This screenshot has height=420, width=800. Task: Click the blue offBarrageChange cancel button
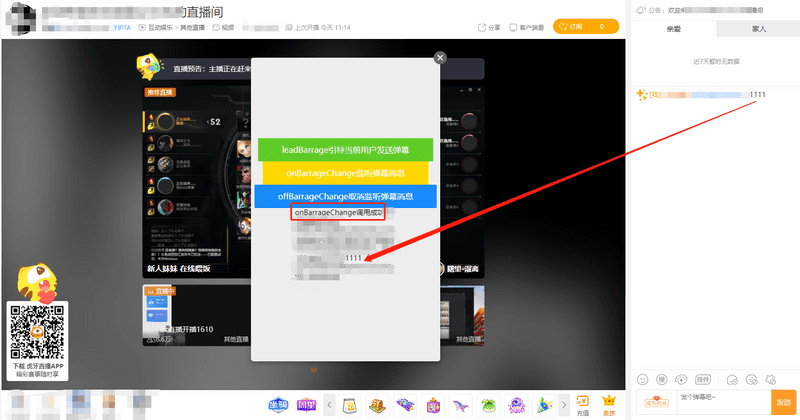click(x=345, y=196)
